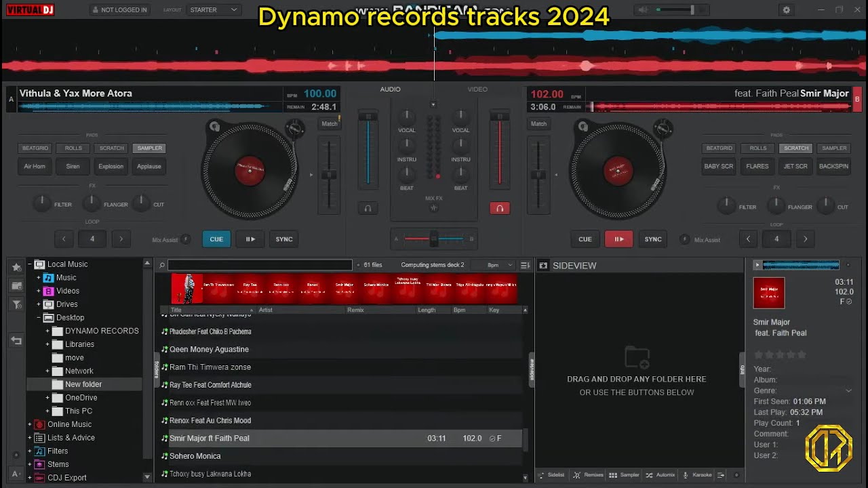Collapse the Desktop folder in tree
The height and width of the screenshot is (488, 868).
[x=39, y=318]
